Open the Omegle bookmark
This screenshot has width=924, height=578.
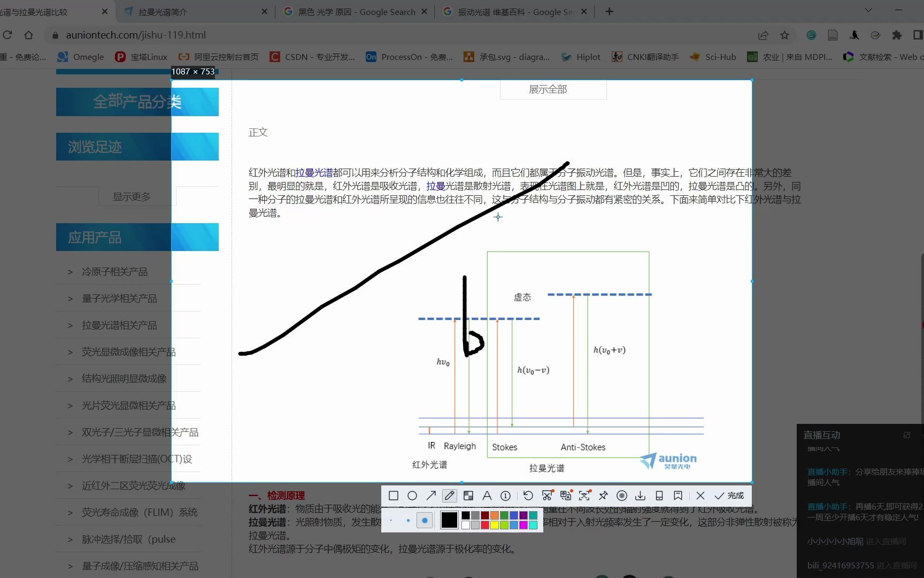pyautogui.click(x=81, y=57)
